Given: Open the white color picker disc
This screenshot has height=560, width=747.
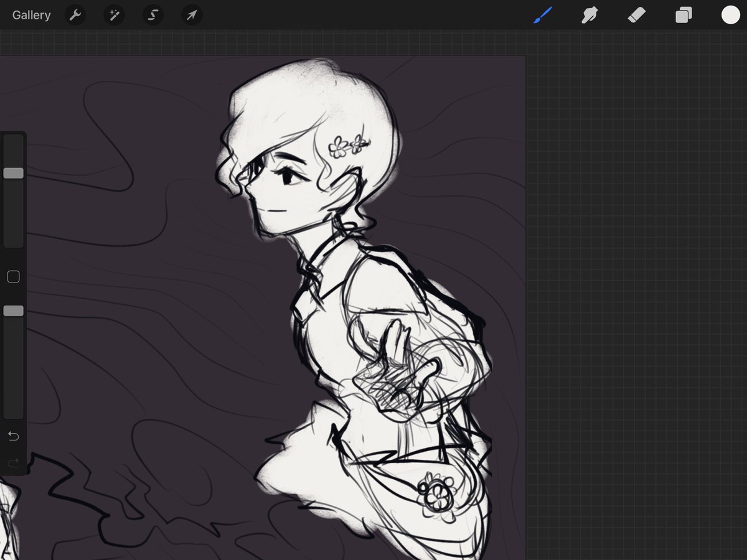Looking at the screenshot, I should (731, 15).
